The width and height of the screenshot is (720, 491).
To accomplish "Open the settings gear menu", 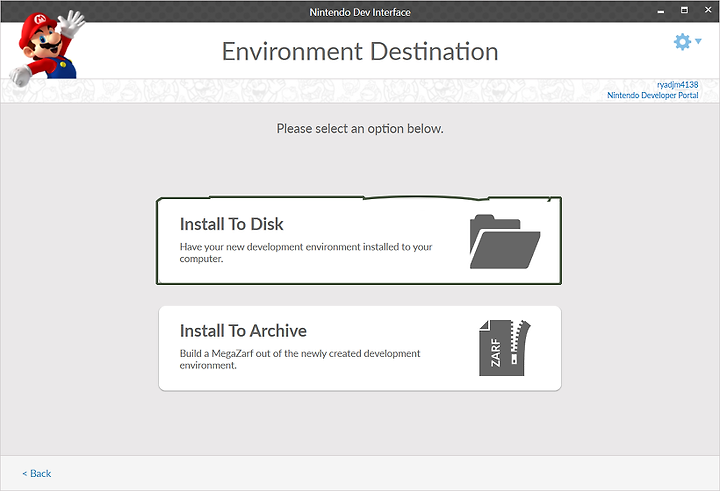I will (682, 42).
